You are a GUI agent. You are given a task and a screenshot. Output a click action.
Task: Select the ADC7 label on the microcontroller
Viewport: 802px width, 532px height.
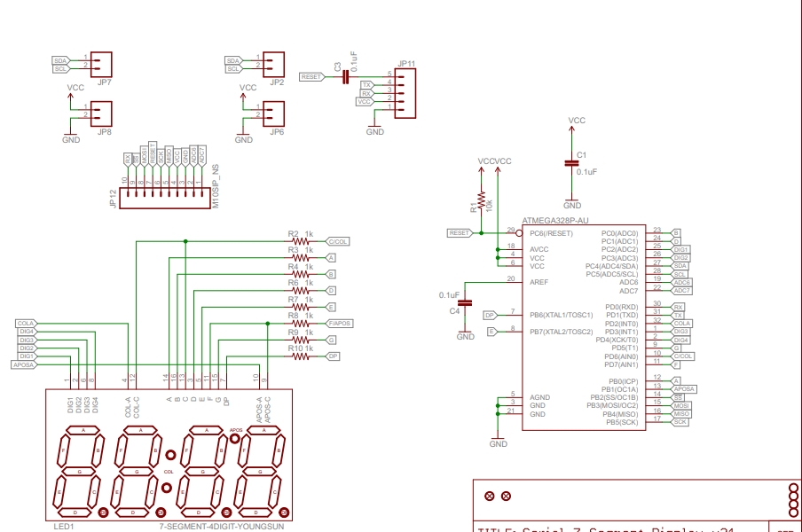[x=681, y=291]
